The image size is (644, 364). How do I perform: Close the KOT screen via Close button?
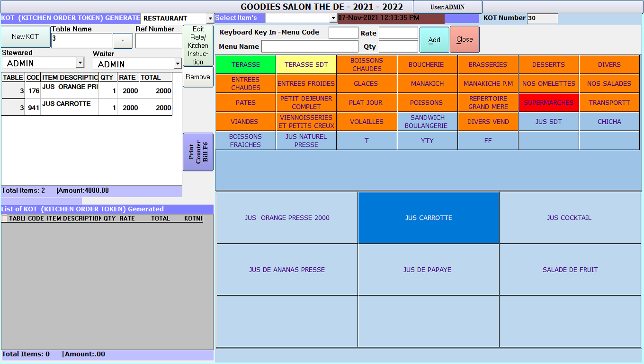465,39
